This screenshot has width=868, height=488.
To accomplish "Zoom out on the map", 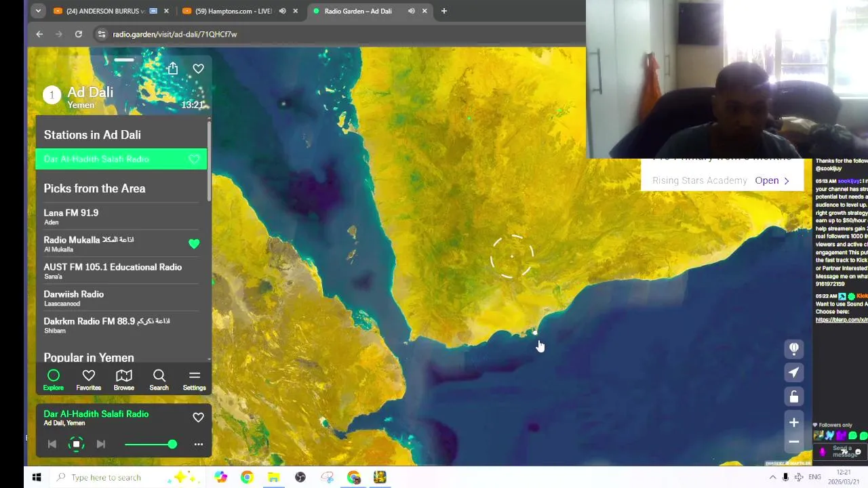I will pyautogui.click(x=794, y=442).
